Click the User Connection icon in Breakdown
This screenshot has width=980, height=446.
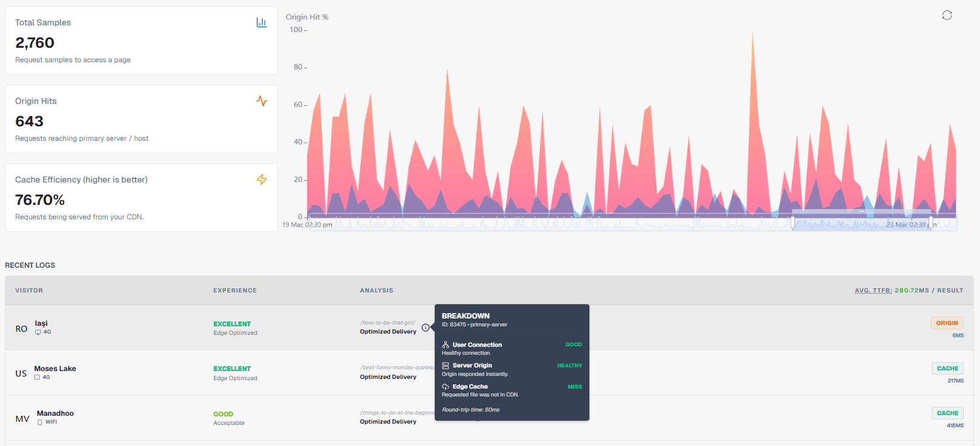pos(446,344)
